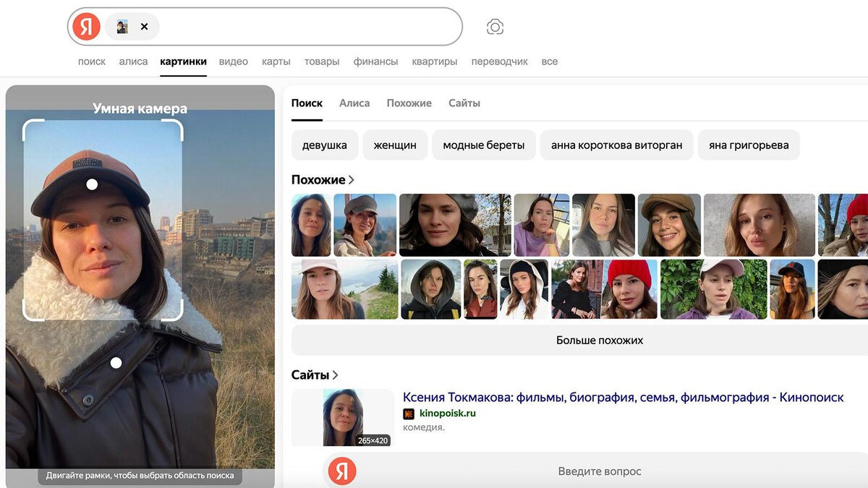Remove the uploaded image with the X icon

click(x=143, y=26)
